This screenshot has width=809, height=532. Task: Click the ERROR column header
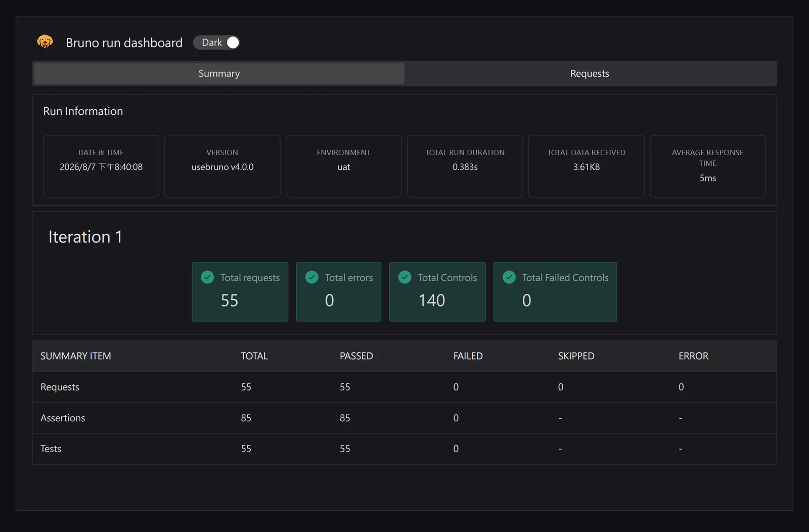694,356
